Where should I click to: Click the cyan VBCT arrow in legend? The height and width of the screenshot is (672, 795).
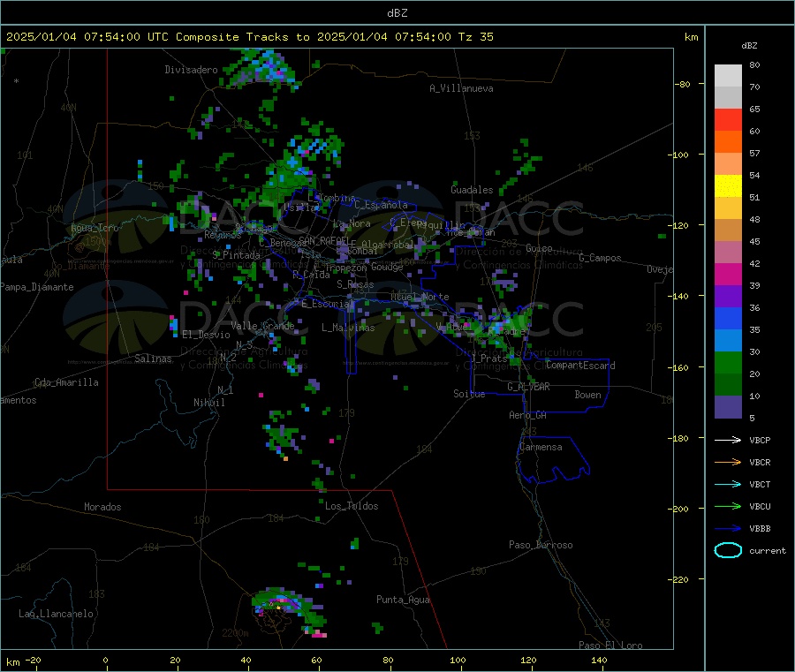click(x=728, y=485)
